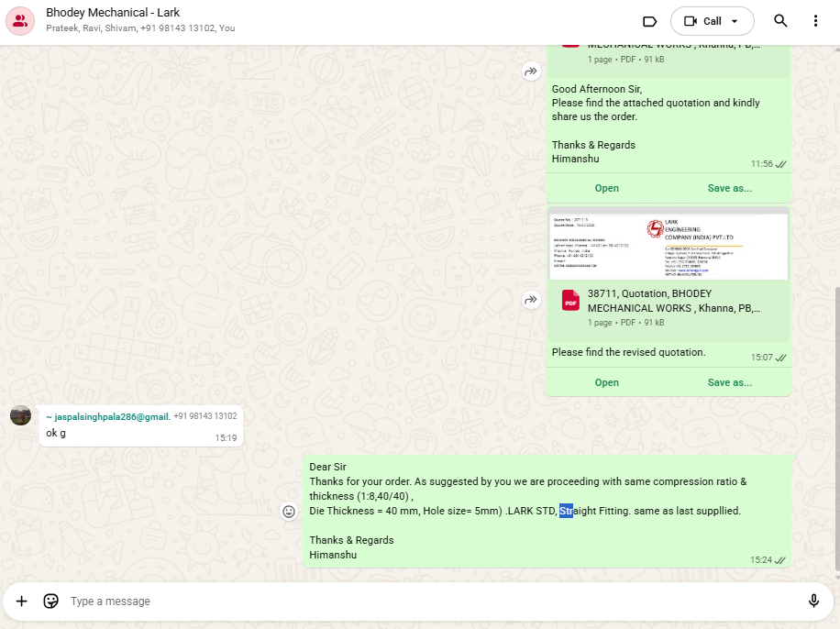This screenshot has width=840, height=629.
Task: Record a voice message with microphone
Action: (x=812, y=601)
